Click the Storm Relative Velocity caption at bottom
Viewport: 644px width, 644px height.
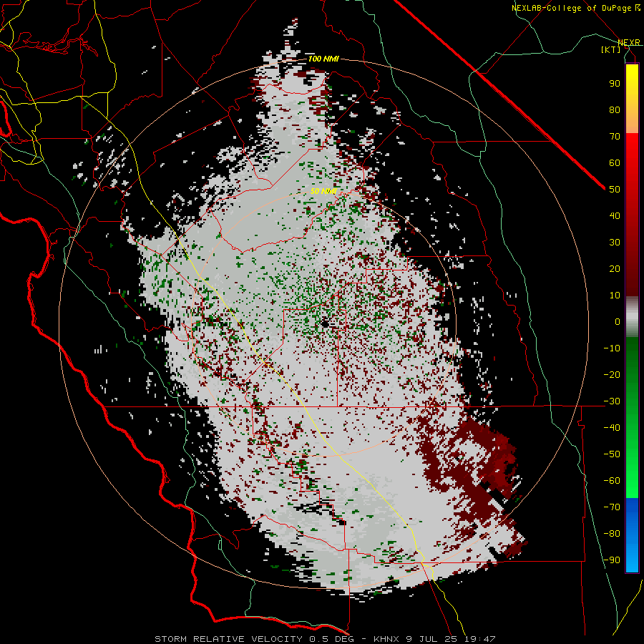click(x=325, y=639)
